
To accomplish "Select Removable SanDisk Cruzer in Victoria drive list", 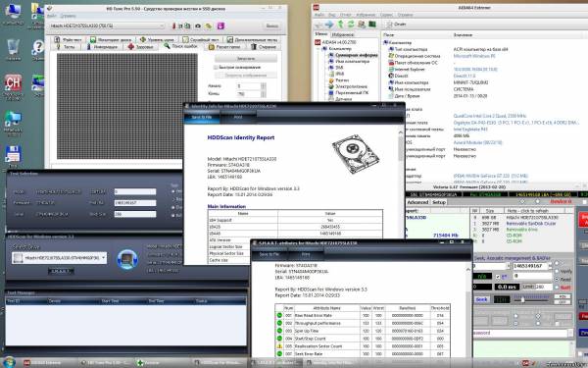I will coord(530,224).
